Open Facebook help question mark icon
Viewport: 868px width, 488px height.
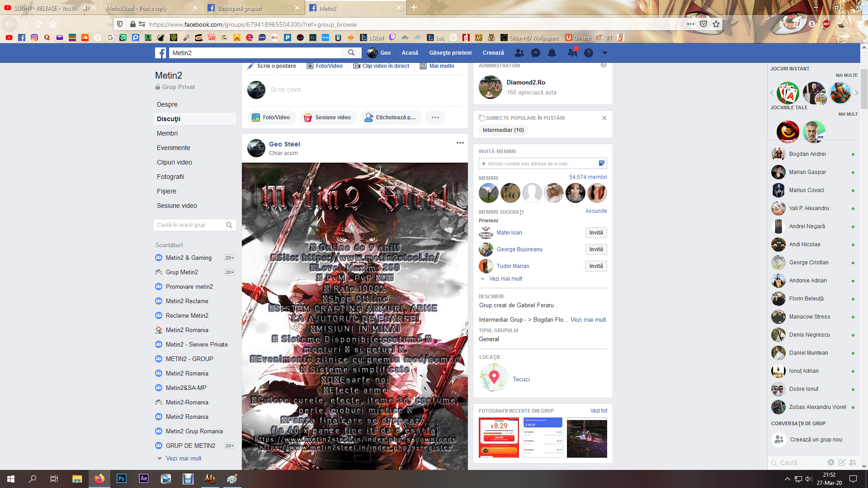(x=588, y=53)
